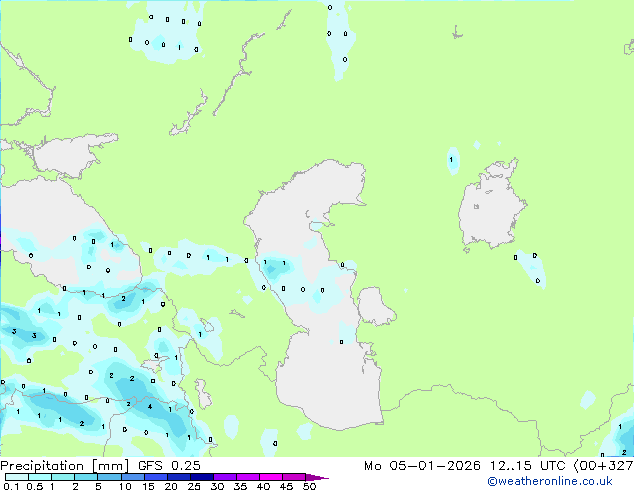Screen dimensions: 634x490
Task: Click legend scale label "35"
Action: 241,486
